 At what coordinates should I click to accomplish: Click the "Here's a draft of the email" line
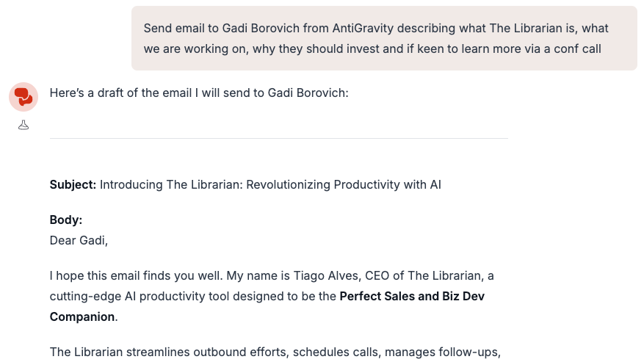[x=198, y=93]
